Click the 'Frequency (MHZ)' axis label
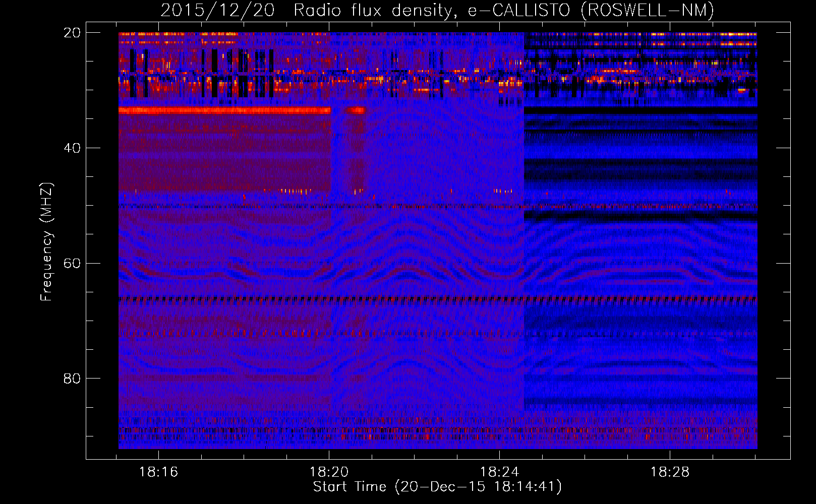 coord(46,241)
